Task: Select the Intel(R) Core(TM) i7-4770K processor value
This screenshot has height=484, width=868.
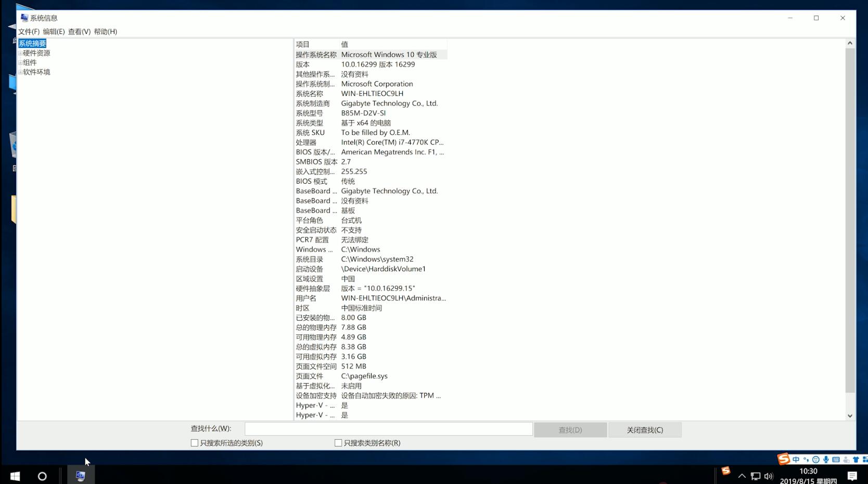Action: 392,142
